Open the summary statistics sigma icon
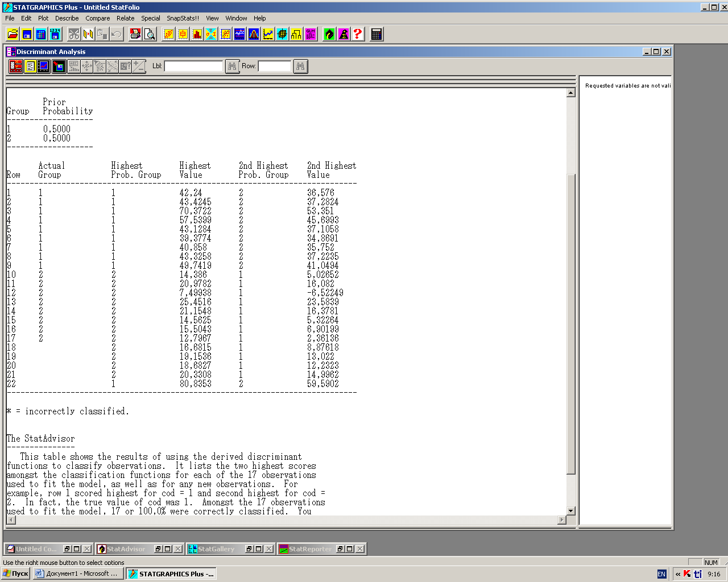728x582 pixels. [x=211, y=34]
